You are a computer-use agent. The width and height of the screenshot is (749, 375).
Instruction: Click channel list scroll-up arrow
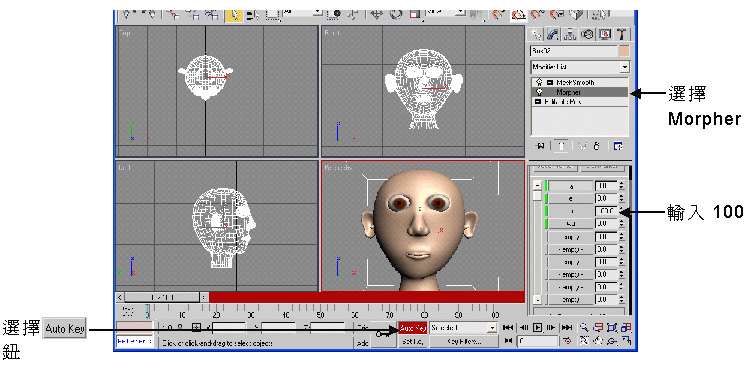[x=537, y=185]
